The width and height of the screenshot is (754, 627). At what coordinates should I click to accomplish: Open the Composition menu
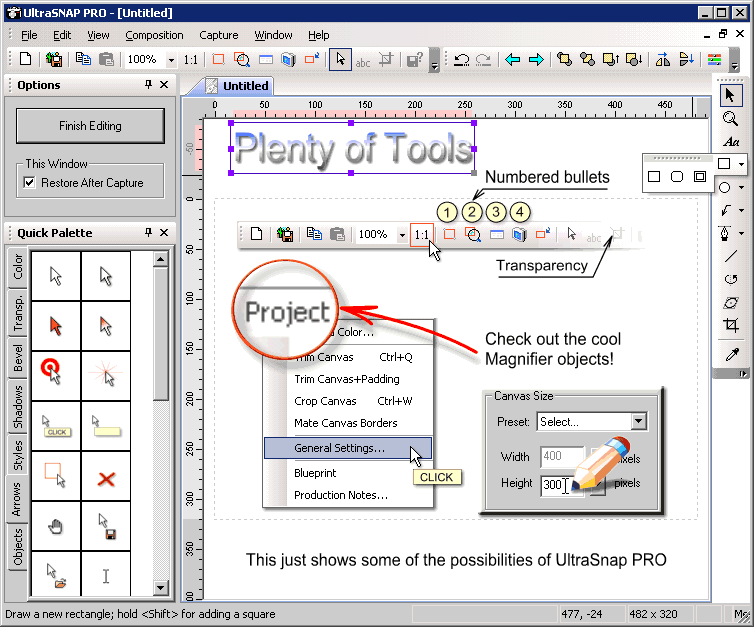pos(154,35)
